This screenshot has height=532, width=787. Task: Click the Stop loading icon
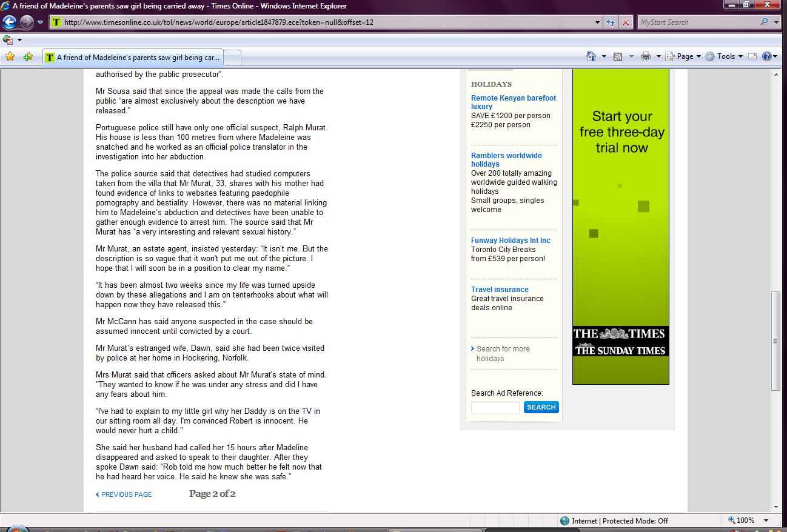[626, 22]
